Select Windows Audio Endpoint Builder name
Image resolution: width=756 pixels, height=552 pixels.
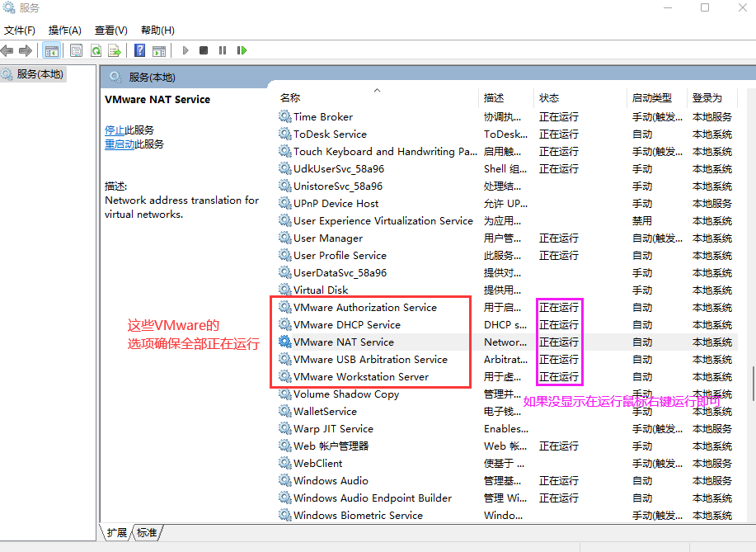click(372, 498)
